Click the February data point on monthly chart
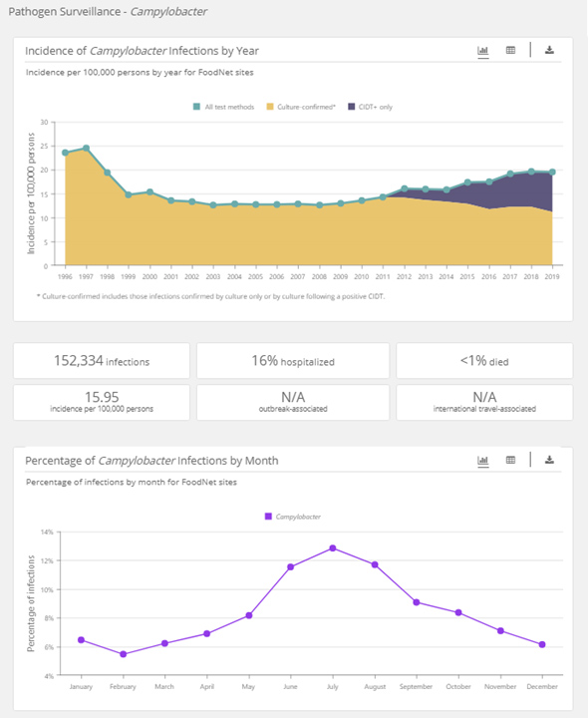Image resolution: width=588 pixels, height=718 pixels. (124, 654)
